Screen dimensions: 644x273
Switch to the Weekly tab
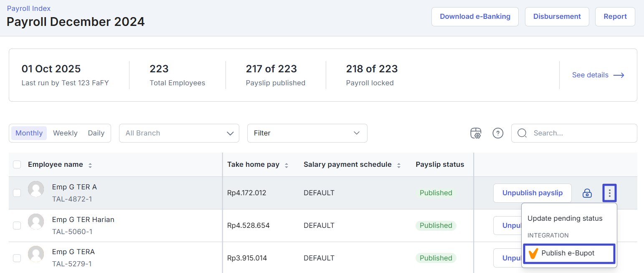pos(65,133)
